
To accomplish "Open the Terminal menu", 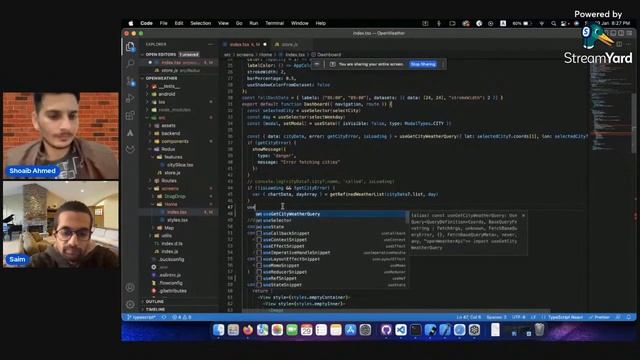I will pyautogui.click(x=274, y=23).
